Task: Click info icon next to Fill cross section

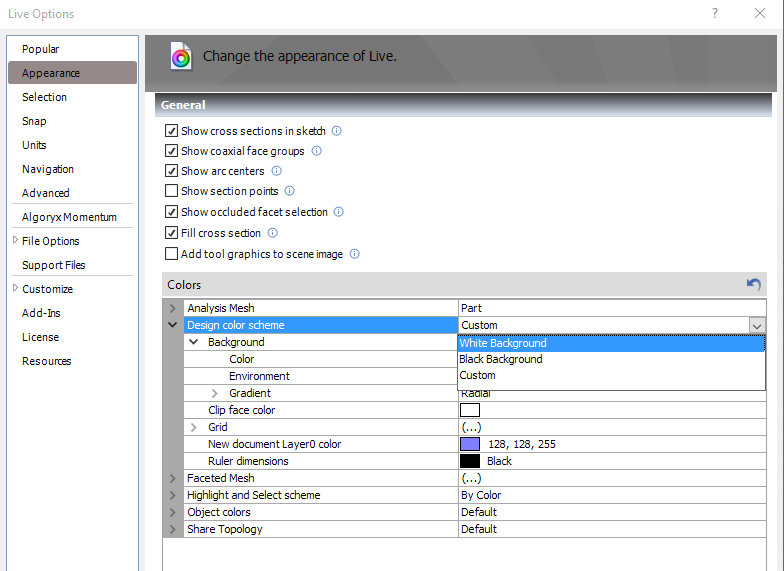Action: [x=272, y=233]
